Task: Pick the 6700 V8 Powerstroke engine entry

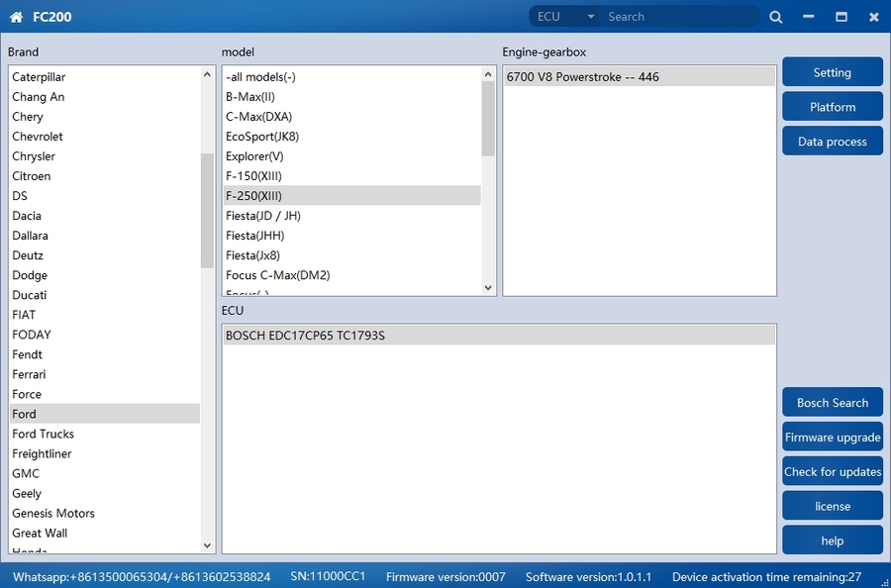Action: 582,77
